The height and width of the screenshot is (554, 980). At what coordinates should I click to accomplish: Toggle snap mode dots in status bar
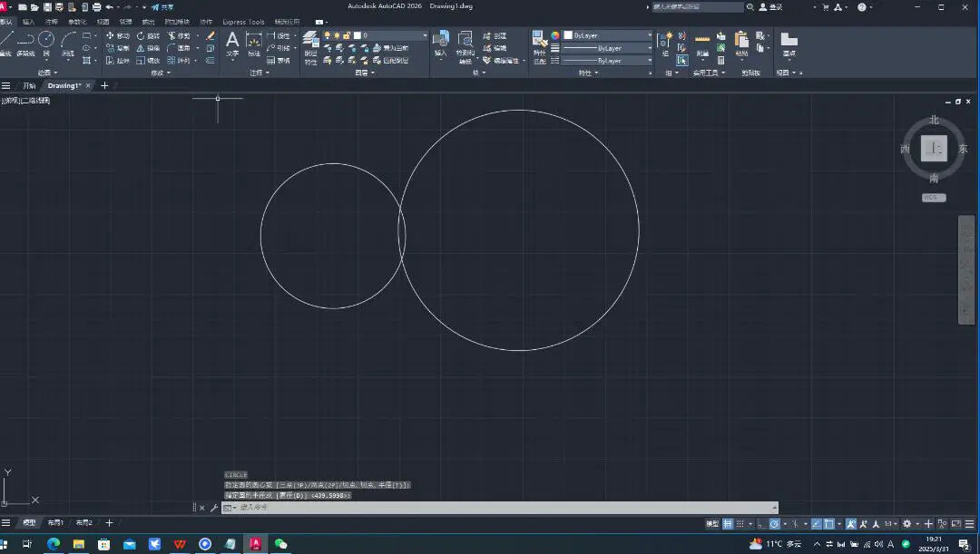[740, 524]
